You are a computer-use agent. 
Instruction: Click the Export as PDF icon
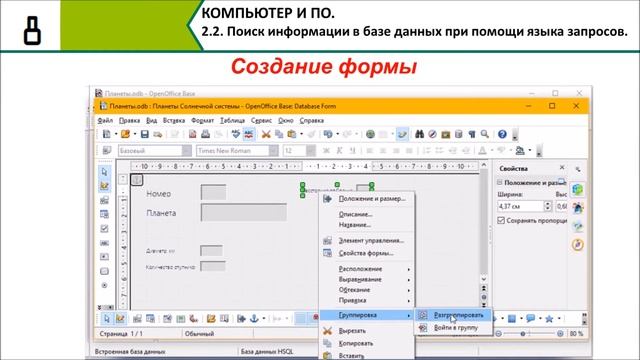pyautogui.click(x=193, y=134)
